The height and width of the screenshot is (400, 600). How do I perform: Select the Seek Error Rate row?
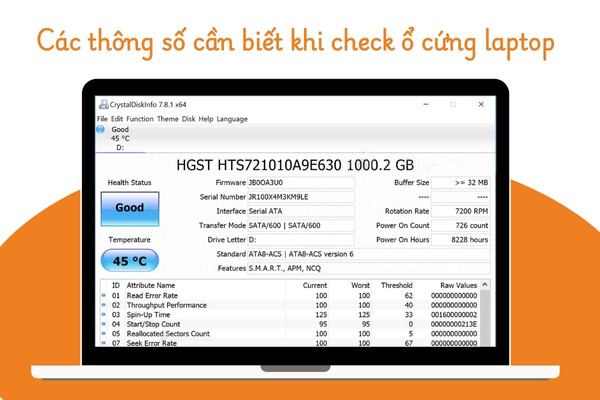pos(290,343)
